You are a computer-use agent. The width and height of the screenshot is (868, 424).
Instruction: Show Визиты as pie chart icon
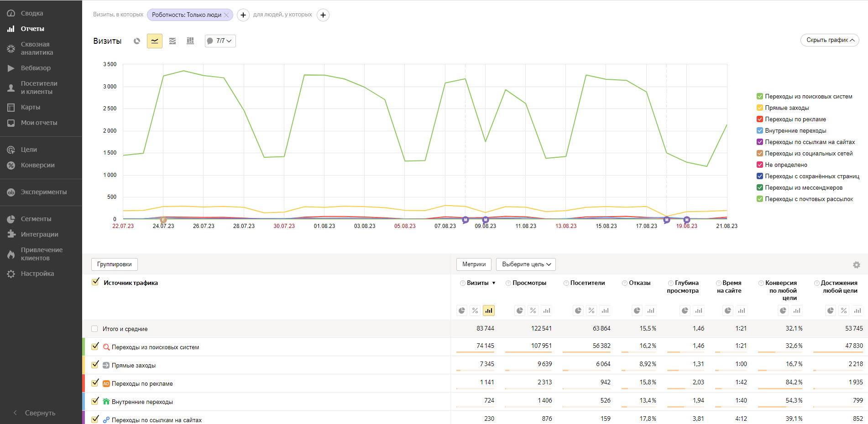tap(462, 310)
